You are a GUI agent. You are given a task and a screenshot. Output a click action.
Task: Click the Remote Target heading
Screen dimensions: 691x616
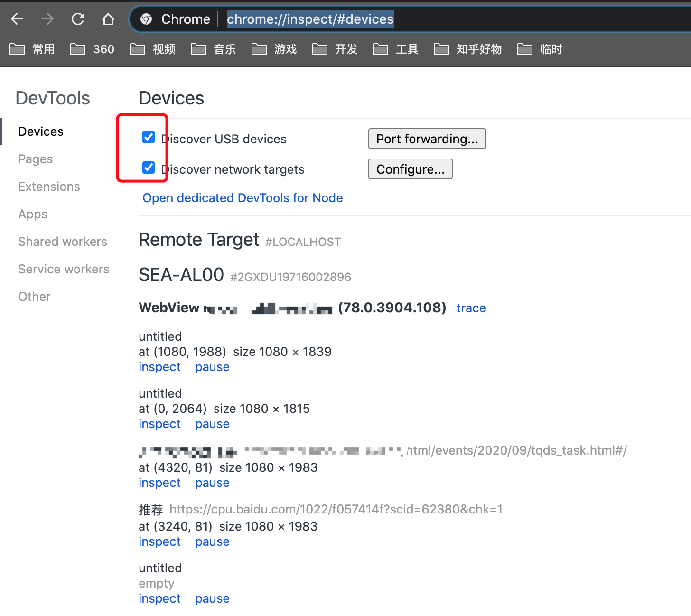pos(199,240)
